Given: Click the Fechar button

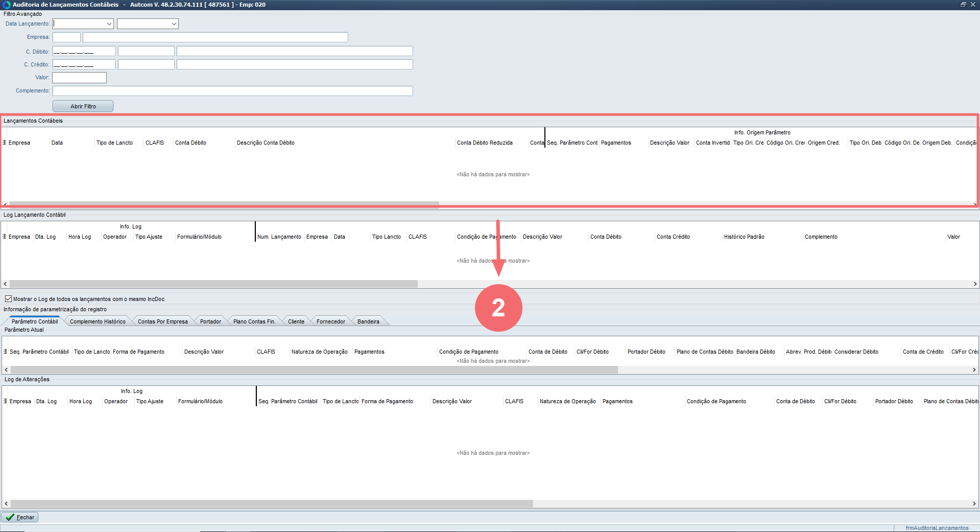Looking at the screenshot, I should (20, 517).
